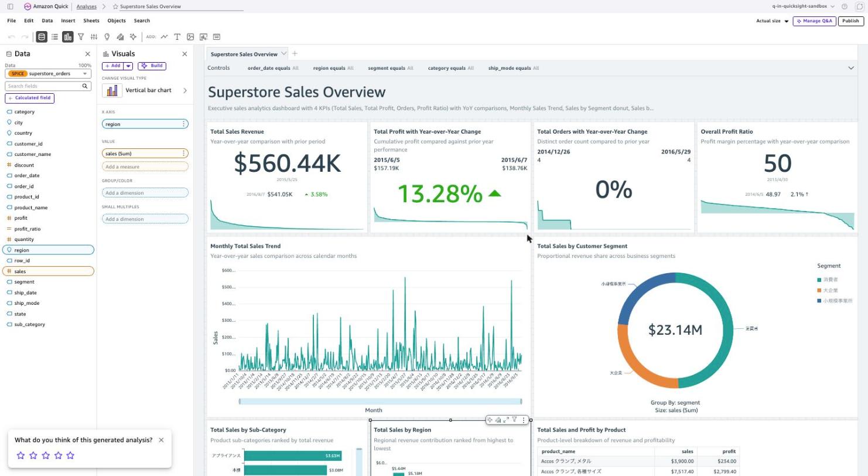Close the Data pane
The image size is (868, 476).
(88, 54)
